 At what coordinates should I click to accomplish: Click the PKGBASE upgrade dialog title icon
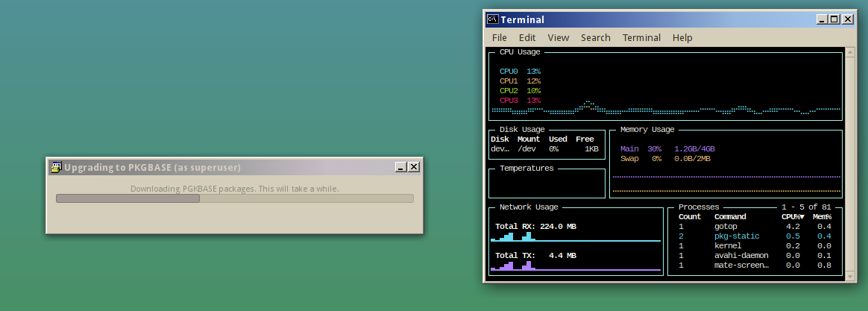coord(56,167)
